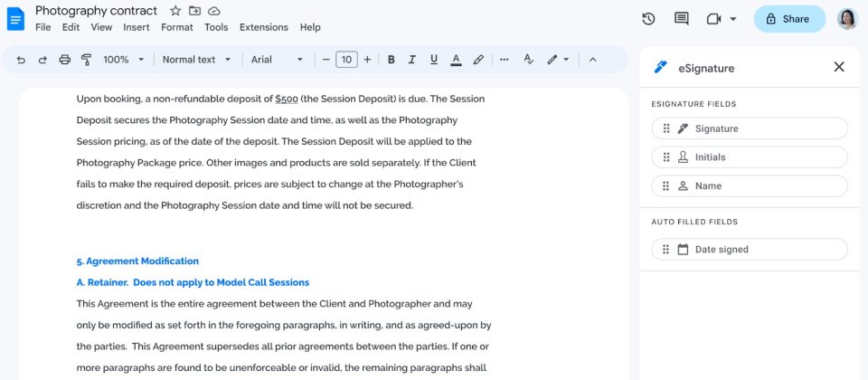Open the 100% zoom dropdown
The height and width of the screenshot is (380, 868).
pos(124,60)
